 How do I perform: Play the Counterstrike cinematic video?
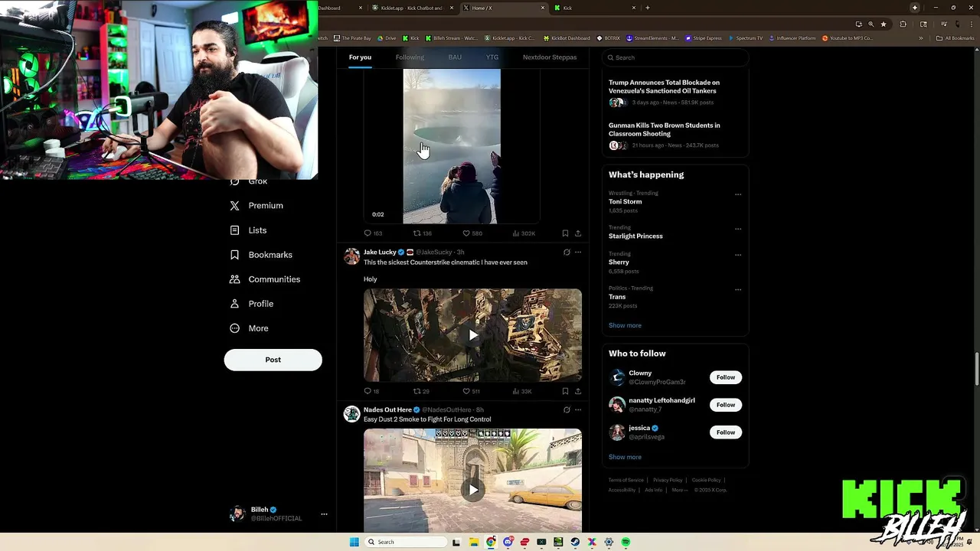[x=472, y=335]
